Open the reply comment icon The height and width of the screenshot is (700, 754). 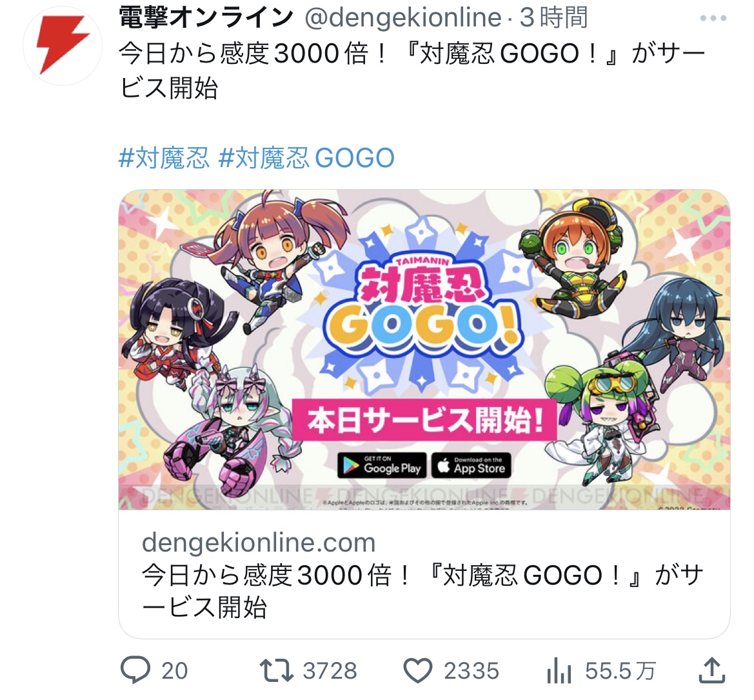click(135, 670)
